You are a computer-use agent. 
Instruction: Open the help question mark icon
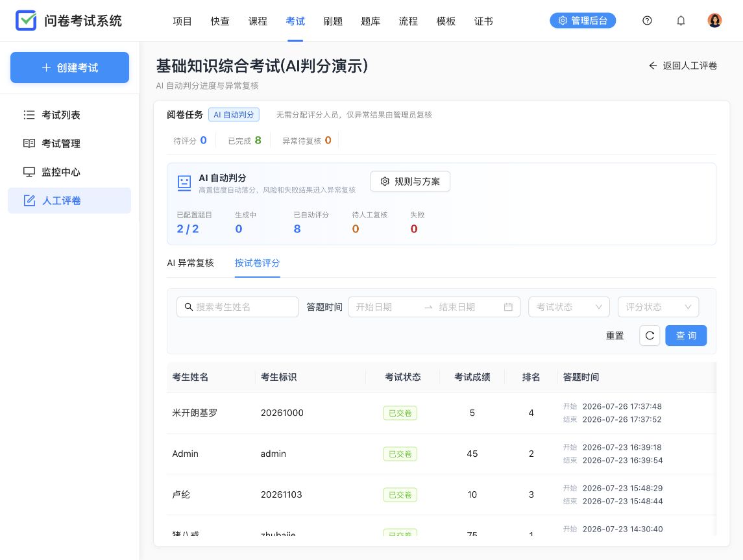tap(647, 20)
